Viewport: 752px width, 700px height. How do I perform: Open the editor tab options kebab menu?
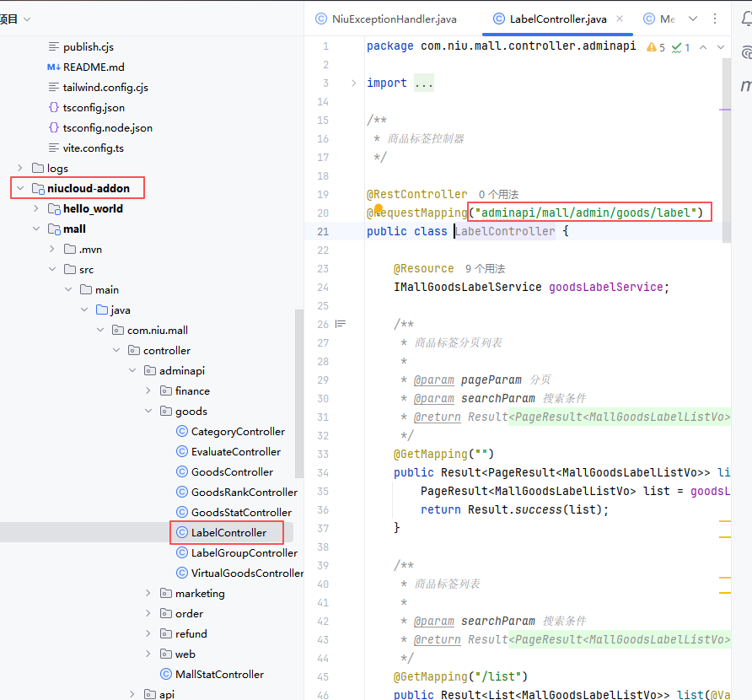tap(715, 19)
